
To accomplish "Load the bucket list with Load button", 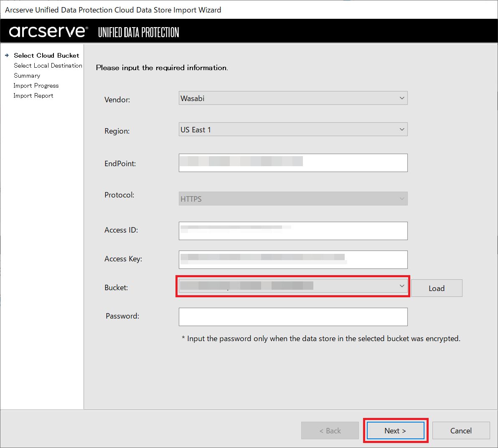I will (437, 288).
